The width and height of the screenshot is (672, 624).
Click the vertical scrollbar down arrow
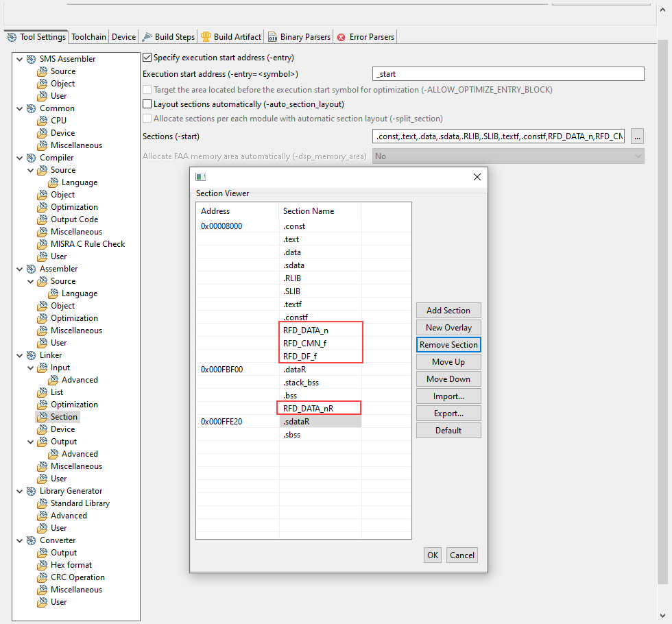pyautogui.click(x=662, y=616)
